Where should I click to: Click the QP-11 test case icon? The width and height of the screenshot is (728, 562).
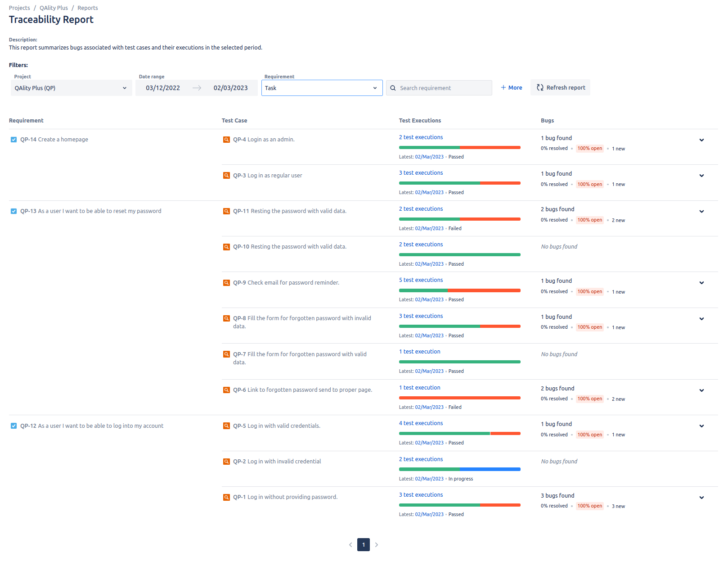(x=227, y=211)
